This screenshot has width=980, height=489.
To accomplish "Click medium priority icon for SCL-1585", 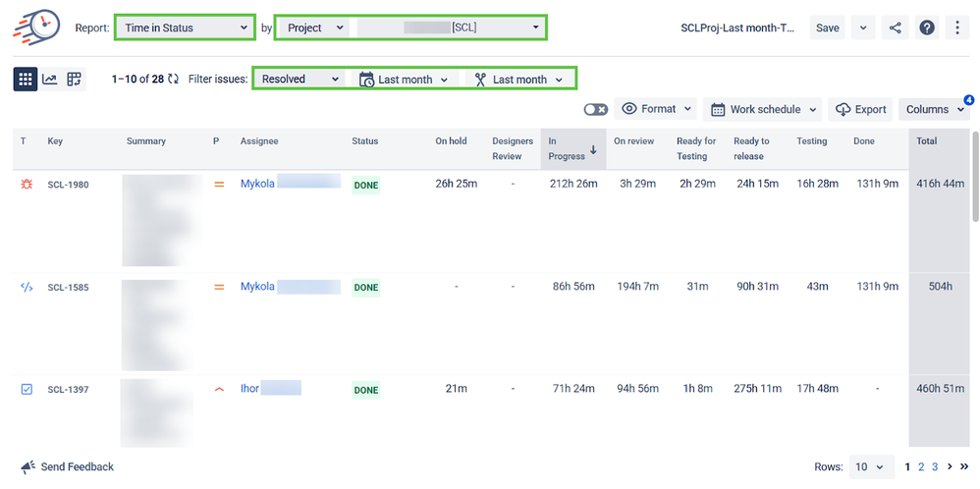I will click(x=219, y=287).
